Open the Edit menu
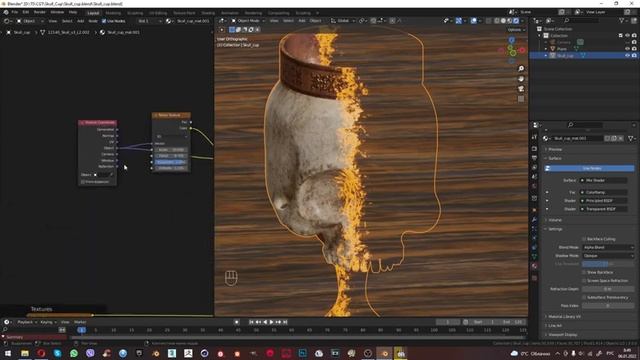This screenshot has width=640, height=360. 26,12
